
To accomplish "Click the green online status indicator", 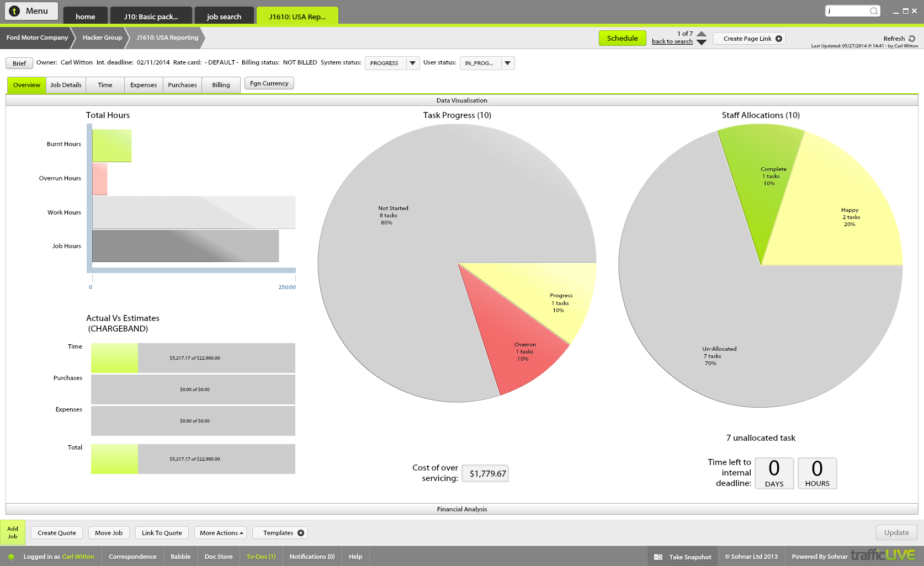I will [x=11, y=557].
